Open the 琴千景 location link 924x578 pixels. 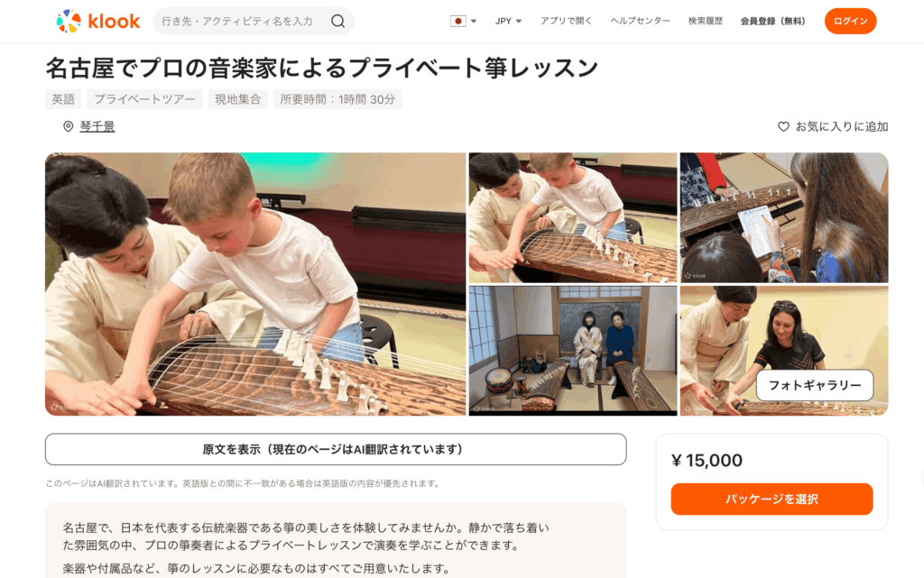97,126
